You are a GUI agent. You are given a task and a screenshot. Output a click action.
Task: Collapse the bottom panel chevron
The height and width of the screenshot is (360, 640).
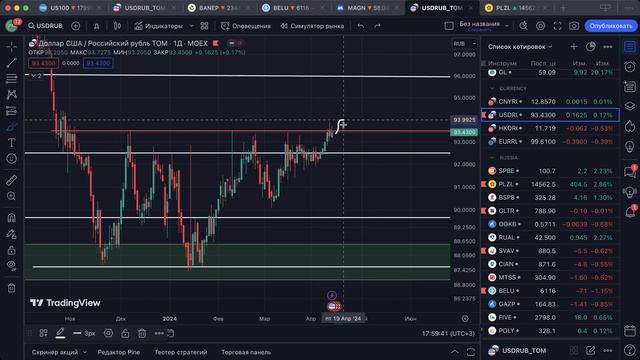(454, 352)
